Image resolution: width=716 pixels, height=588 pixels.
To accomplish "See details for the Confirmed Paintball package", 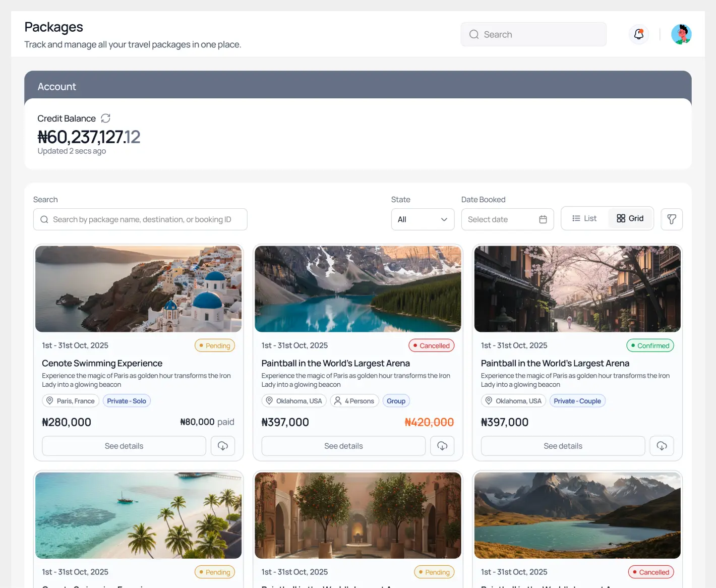I will coord(563,446).
